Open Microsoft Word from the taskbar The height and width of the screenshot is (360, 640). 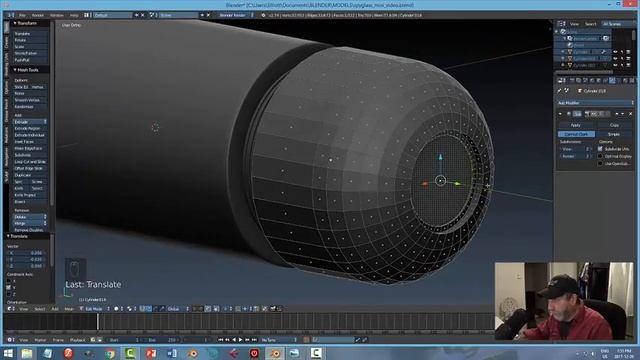(x=172, y=353)
